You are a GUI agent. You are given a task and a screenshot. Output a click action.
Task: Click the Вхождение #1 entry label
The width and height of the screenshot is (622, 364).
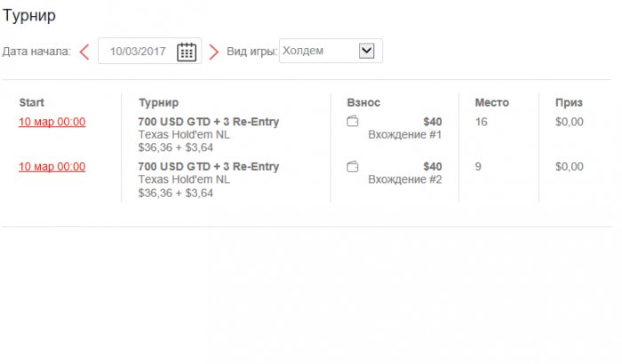(404, 135)
